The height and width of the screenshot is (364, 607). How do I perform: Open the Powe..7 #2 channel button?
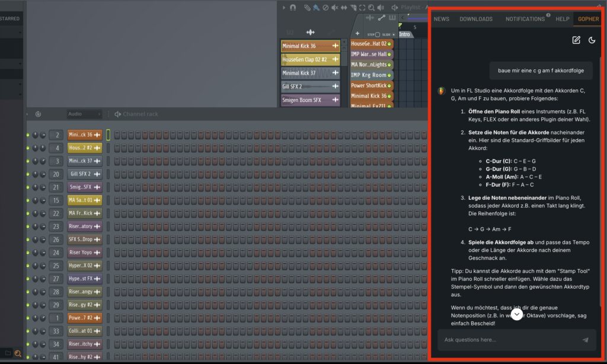[85, 318]
